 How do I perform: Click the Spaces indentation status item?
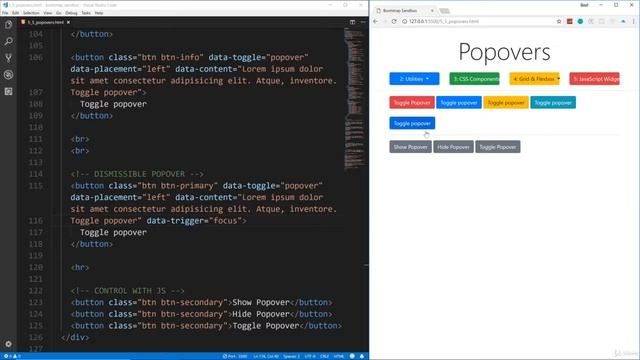(291, 356)
